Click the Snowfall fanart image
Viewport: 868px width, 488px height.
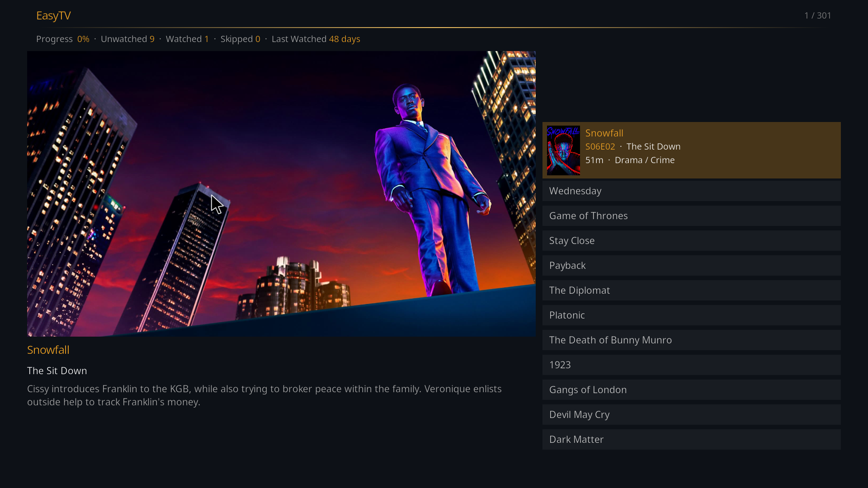(x=281, y=194)
